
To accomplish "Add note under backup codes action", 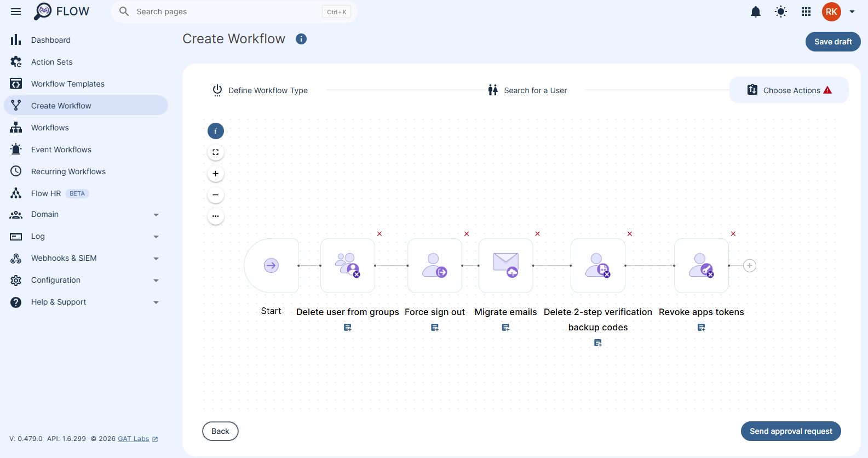I will (598, 343).
